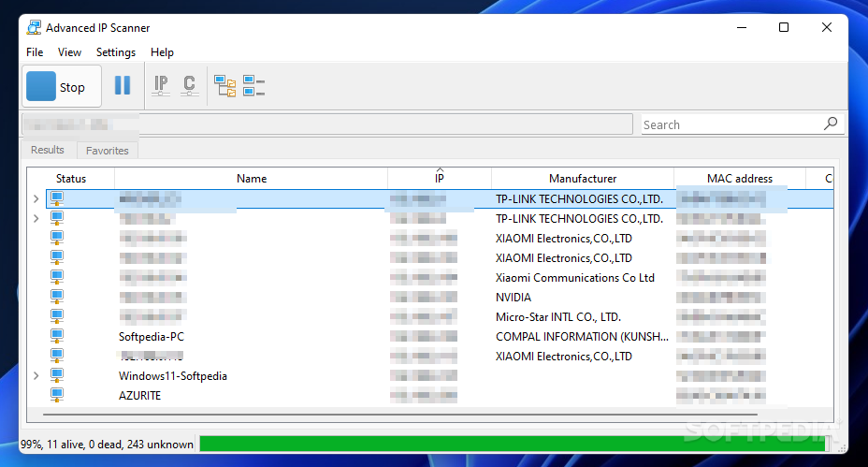Open the File menu
The image size is (868, 467).
(35, 52)
